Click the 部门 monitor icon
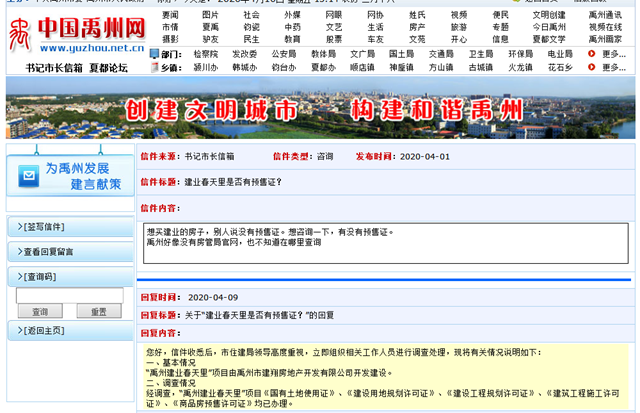Viewport: 640px width, 413px height. [154, 54]
